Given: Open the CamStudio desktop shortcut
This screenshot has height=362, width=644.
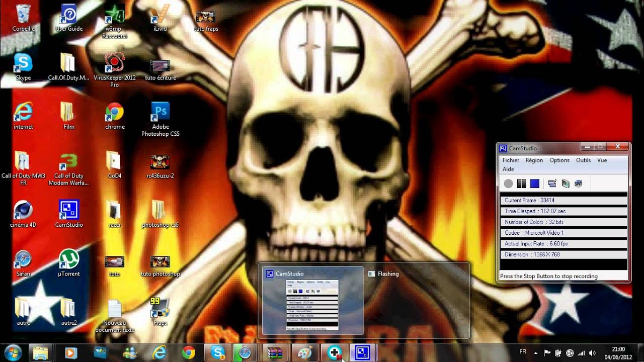Looking at the screenshot, I should click(x=69, y=214).
